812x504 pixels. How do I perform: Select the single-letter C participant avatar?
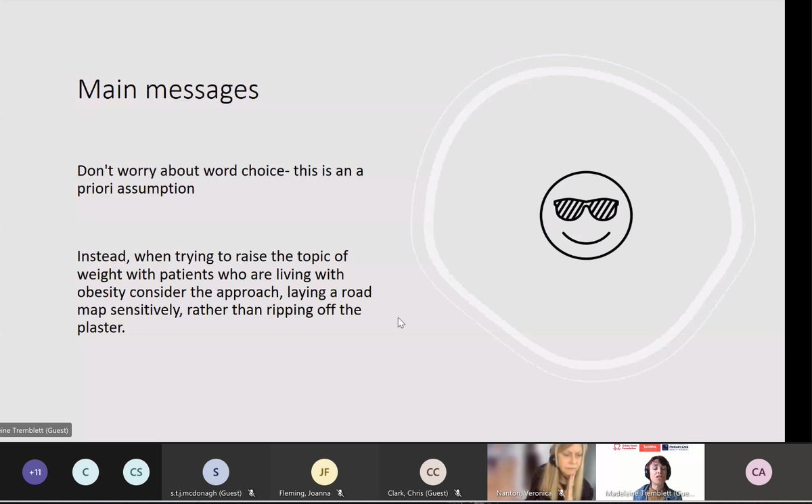point(86,472)
